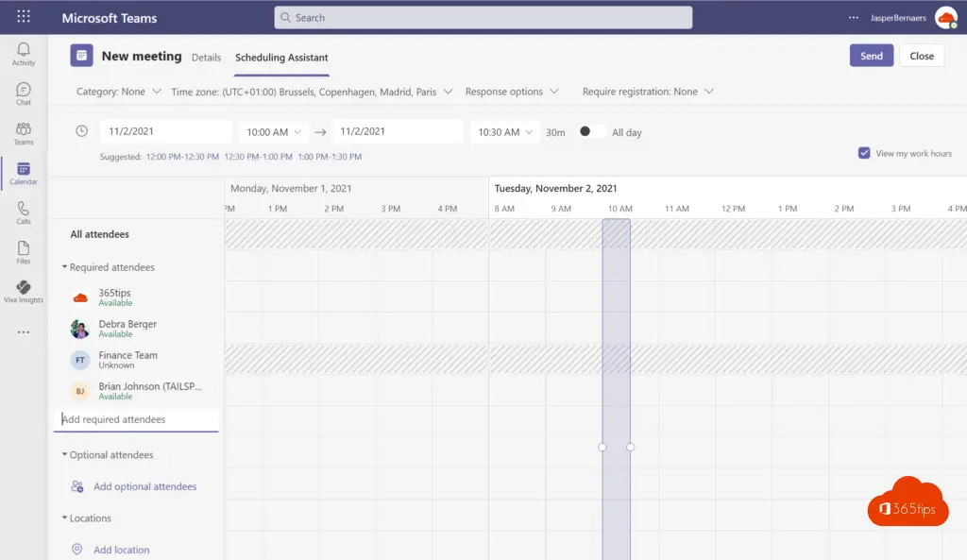
Task: Click the 9 AM label on Tuesday
Action: click(561, 209)
